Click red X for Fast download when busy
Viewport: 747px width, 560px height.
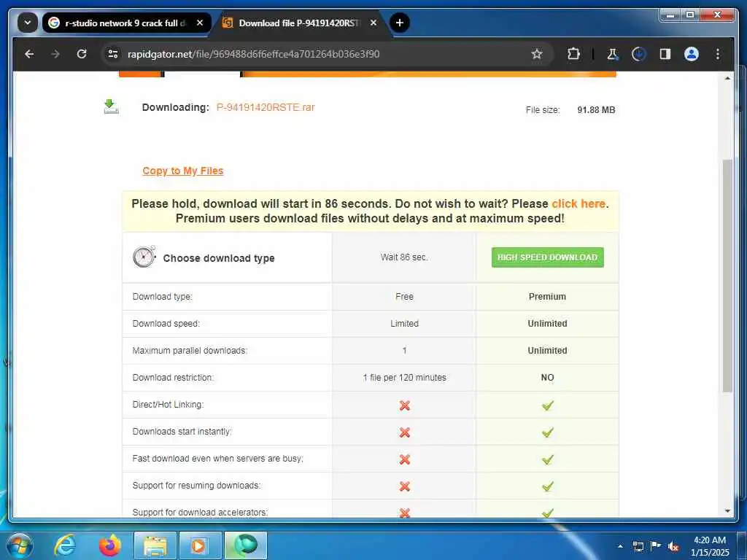tap(404, 459)
